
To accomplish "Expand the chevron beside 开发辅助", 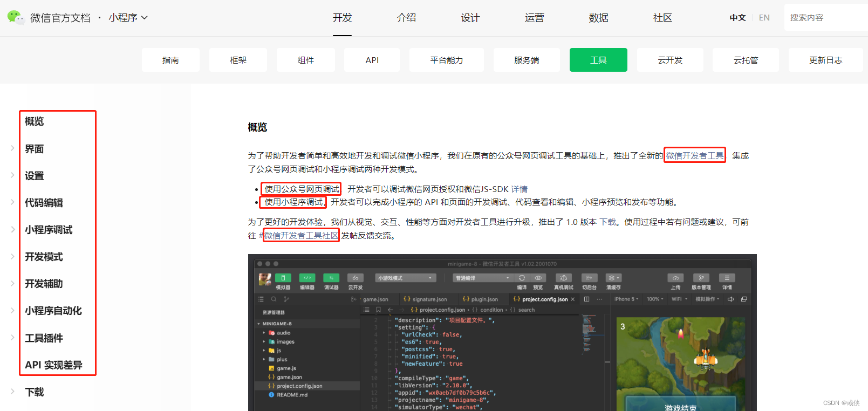I will (12, 283).
